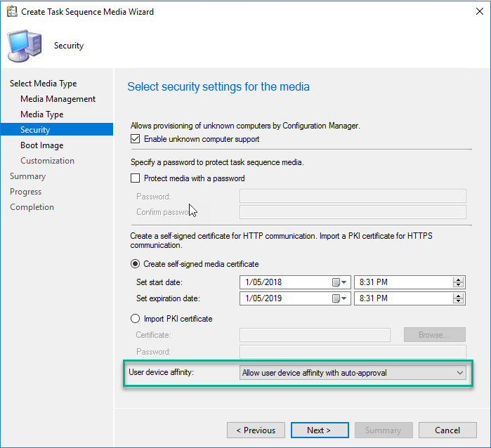The width and height of the screenshot is (491, 448).
Task: Open calendar picker for expiration date
Action: (x=336, y=298)
